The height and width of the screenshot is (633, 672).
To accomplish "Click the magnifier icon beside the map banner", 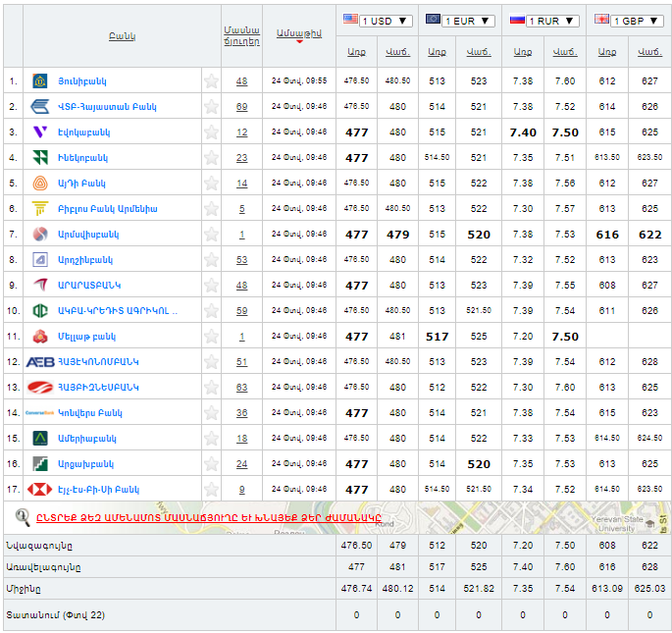I will click(x=23, y=516).
